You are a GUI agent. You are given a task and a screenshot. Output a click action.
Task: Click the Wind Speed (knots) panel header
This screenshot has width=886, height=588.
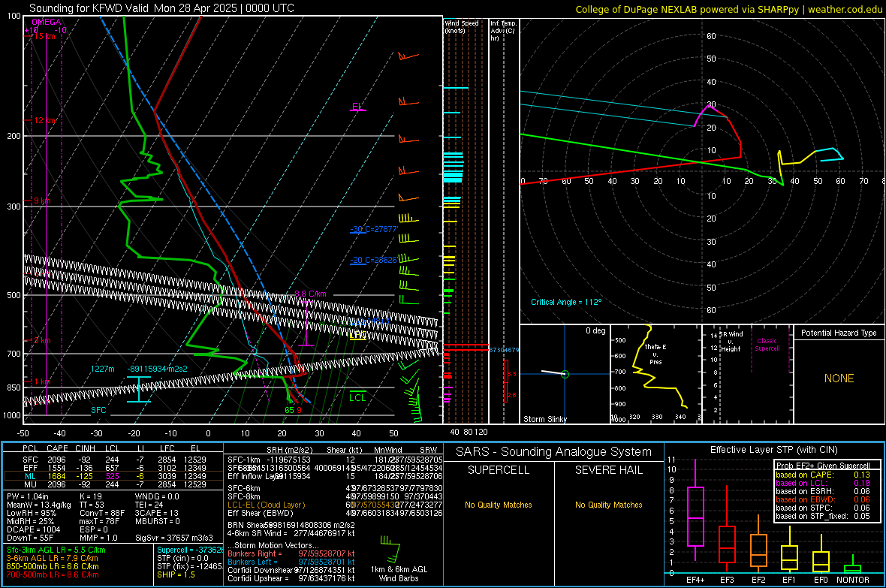point(462,26)
